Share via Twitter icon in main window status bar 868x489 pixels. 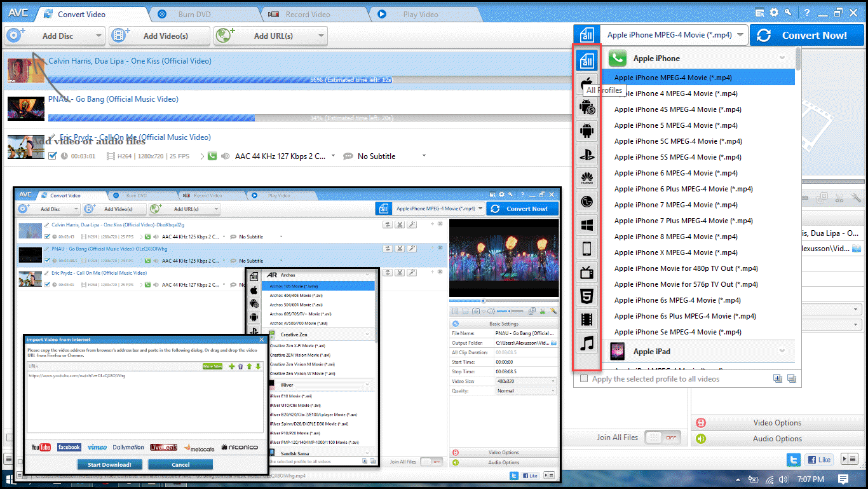[x=793, y=459]
